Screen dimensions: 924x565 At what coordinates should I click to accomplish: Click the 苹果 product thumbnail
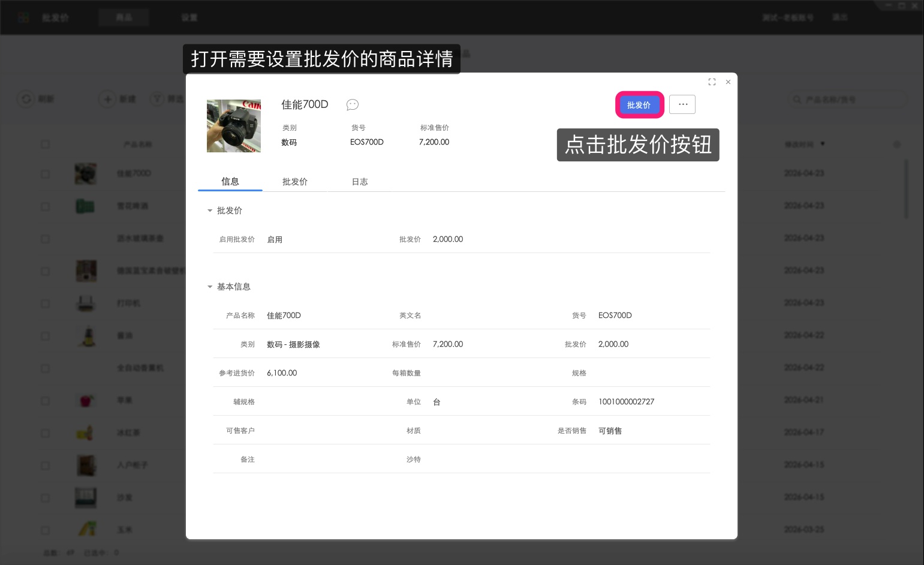coord(86,401)
